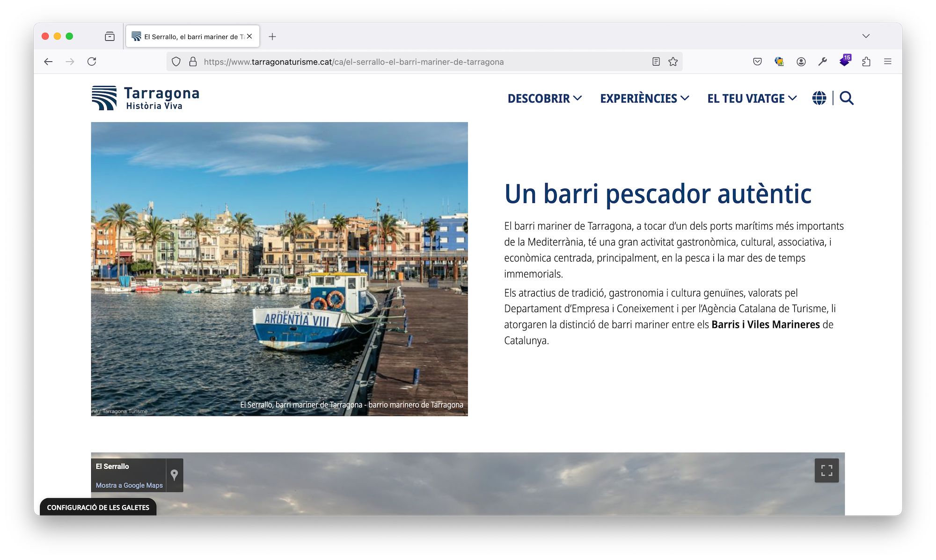The image size is (936, 560).
Task: Click the map pin icon beside El Serrallo
Action: pos(174,475)
